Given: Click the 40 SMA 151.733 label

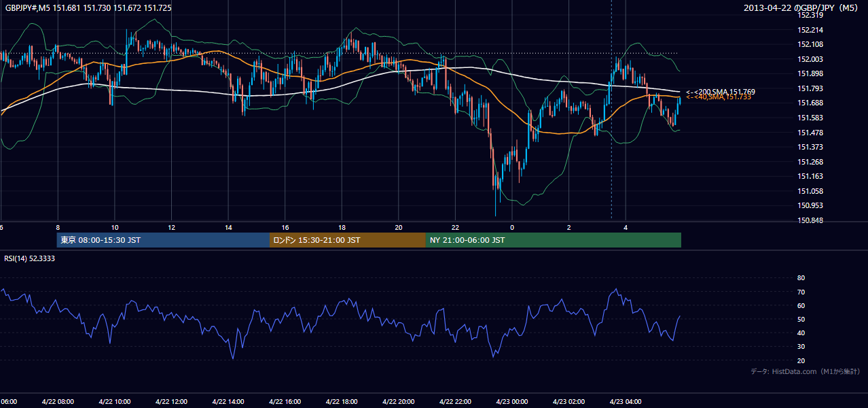Looking at the screenshot, I should tap(718, 97).
